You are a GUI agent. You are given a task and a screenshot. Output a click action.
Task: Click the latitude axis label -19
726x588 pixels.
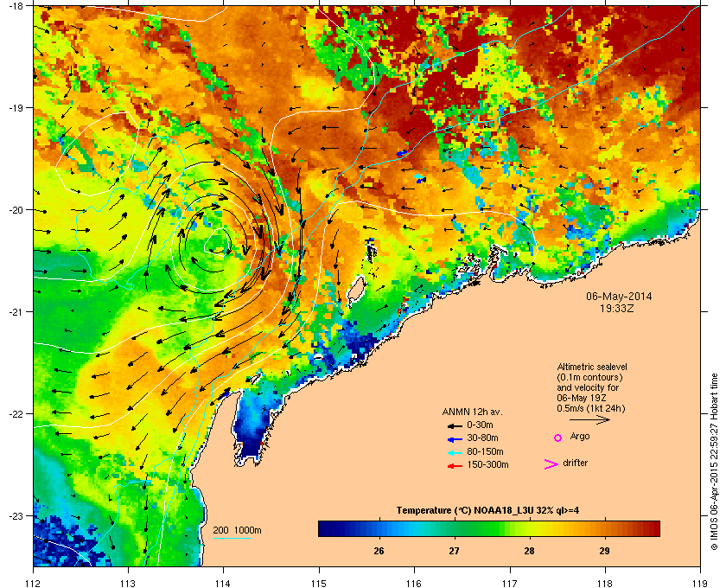pos(16,107)
